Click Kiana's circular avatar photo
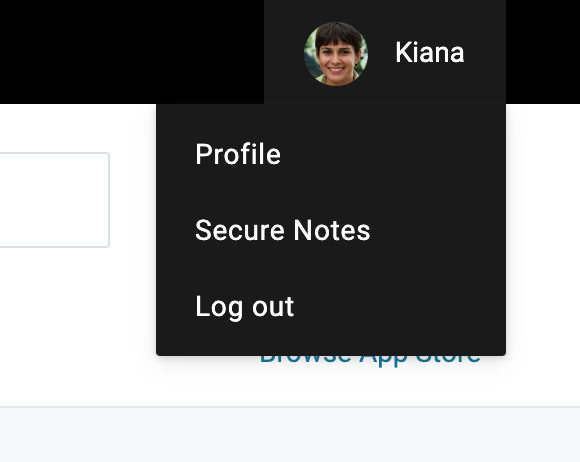Viewport: 580px width, 462px height. 336,54
